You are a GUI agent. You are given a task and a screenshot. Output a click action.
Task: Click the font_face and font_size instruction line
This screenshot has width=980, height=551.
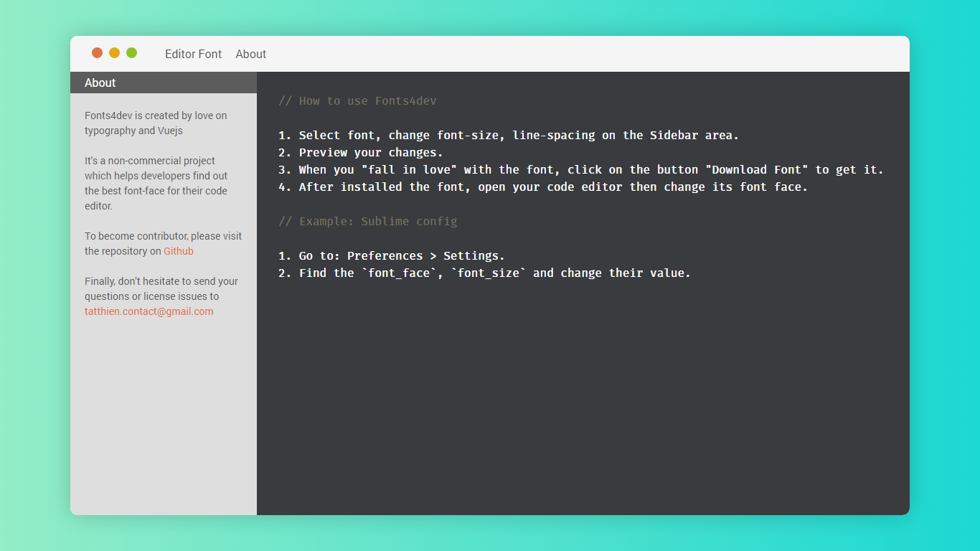484,273
